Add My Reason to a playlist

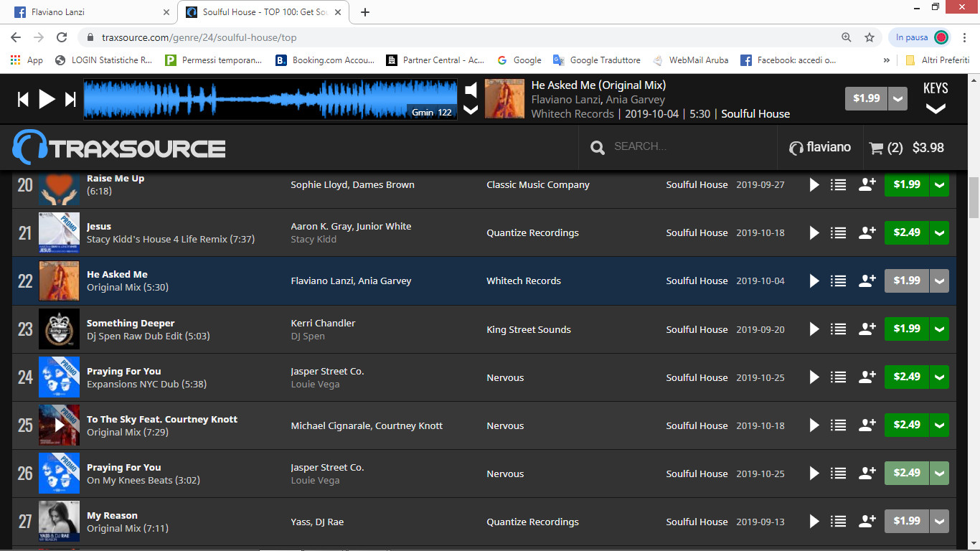[x=838, y=522]
